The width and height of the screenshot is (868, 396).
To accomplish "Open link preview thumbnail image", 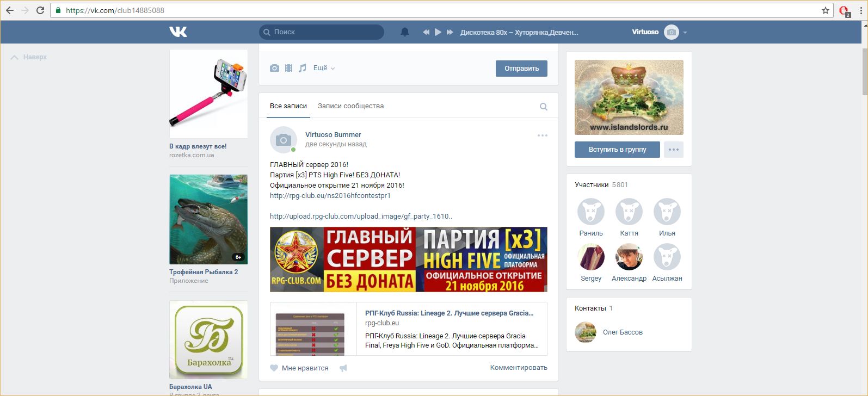I will (x=313, y=329).
